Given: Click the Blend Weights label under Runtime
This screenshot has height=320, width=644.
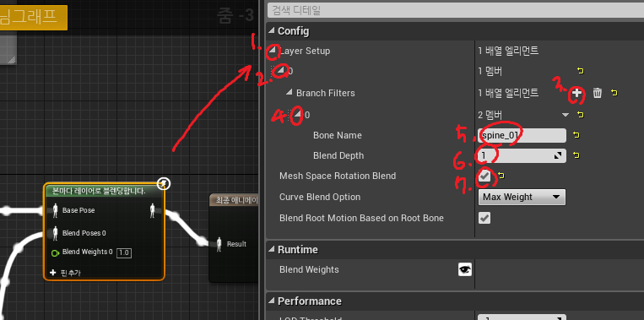Looking at the screenshot, I should point(309,270).
